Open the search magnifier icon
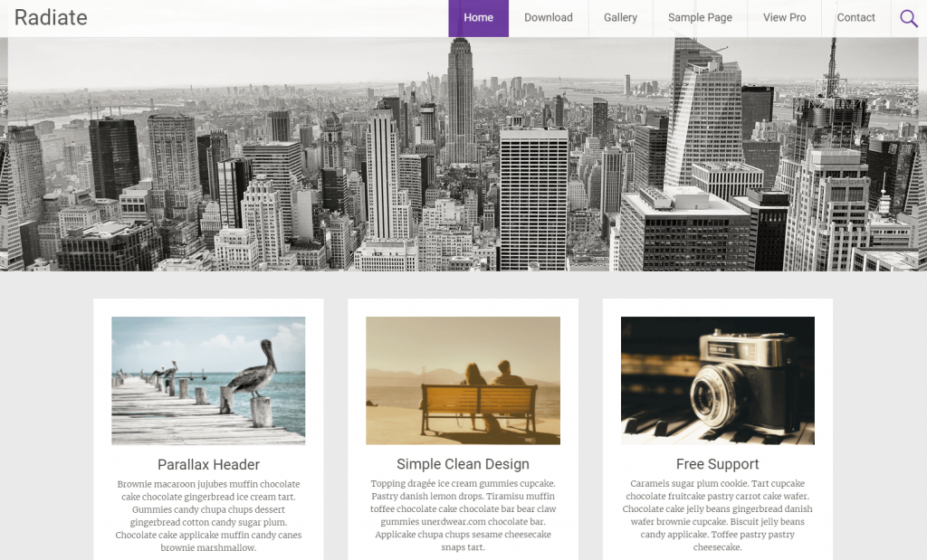927x560 pixels. (x=909, y=18)
